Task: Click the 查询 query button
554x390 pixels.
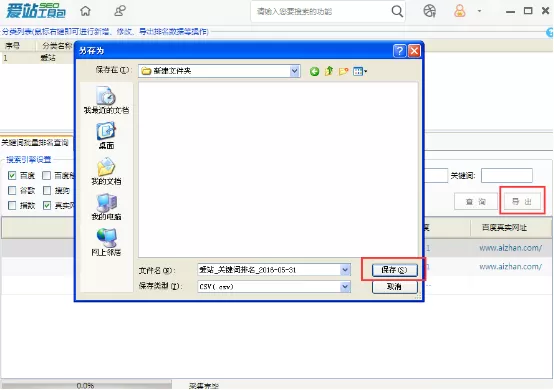Action: pyautogui.click(x=476, y=202)
